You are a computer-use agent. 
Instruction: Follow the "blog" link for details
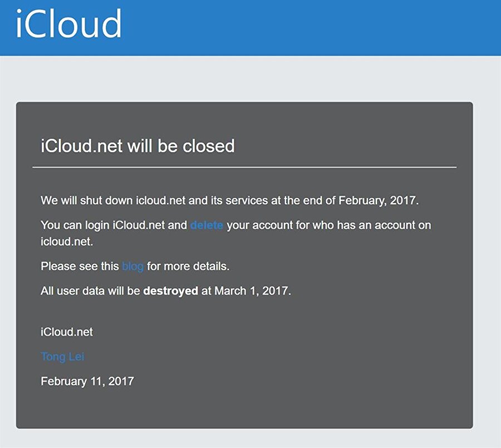pos(132,267)
